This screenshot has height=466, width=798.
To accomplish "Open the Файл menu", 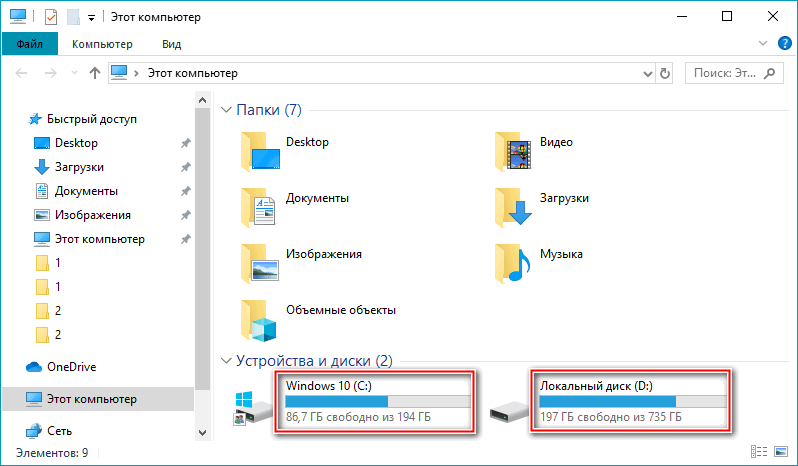I will point(30,44).
